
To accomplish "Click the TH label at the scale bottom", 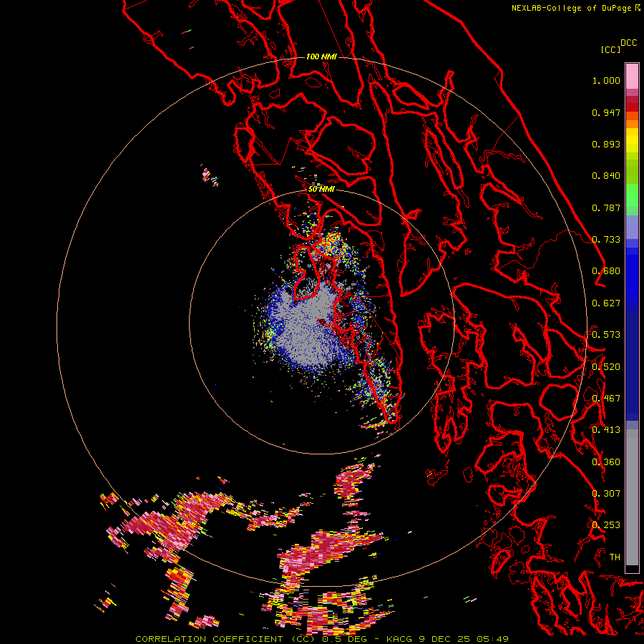I will [615, 557].
